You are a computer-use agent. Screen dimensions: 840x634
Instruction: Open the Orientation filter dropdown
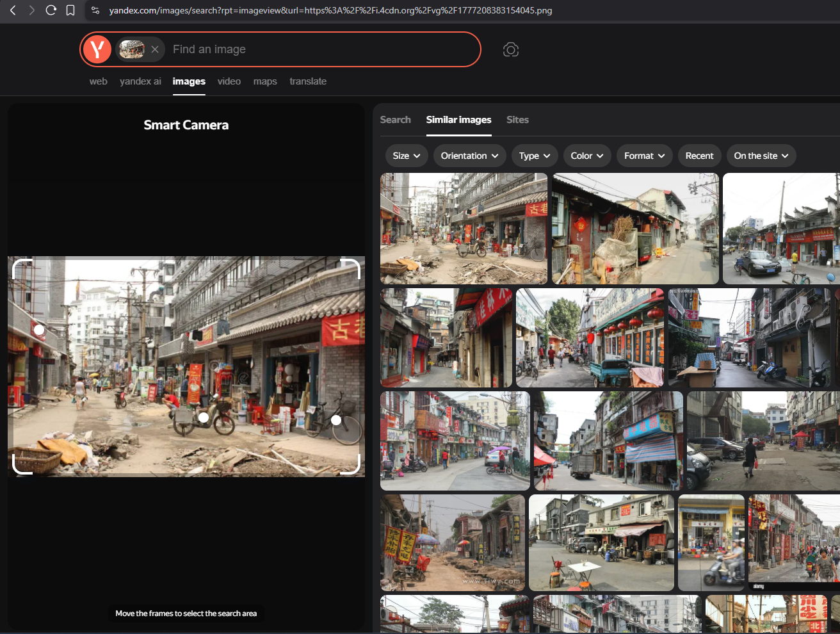[469, 156]
